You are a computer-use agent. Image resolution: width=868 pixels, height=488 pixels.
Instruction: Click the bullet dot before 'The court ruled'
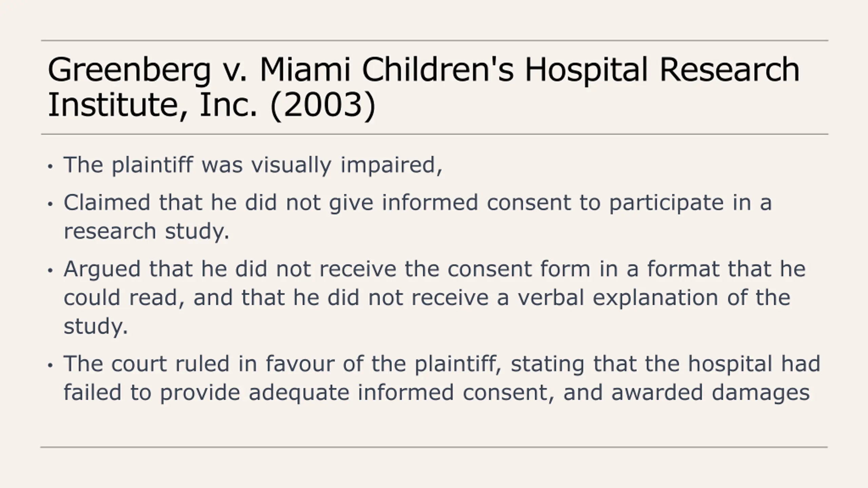click(51, 365)
